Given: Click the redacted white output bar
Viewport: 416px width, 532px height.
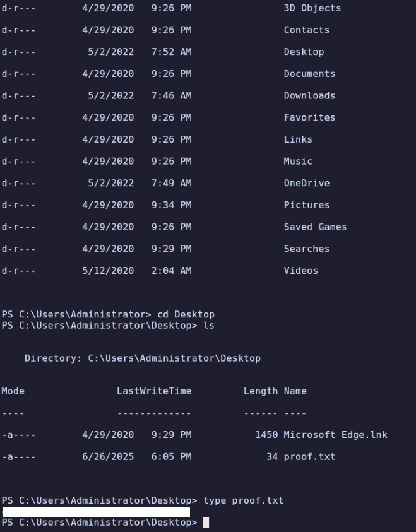Looking at the screenshot, I should (x=96, y=512).
